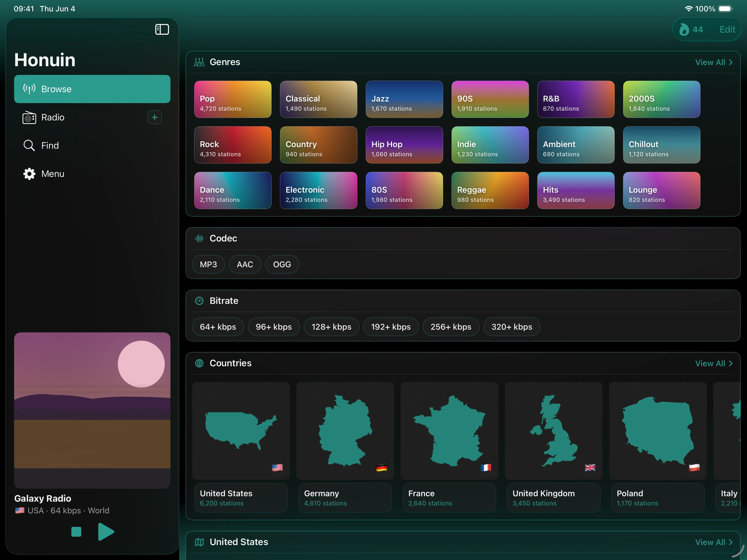Click the Edit button
This screenshot has height=560, width=747.
tap(727, 29)
